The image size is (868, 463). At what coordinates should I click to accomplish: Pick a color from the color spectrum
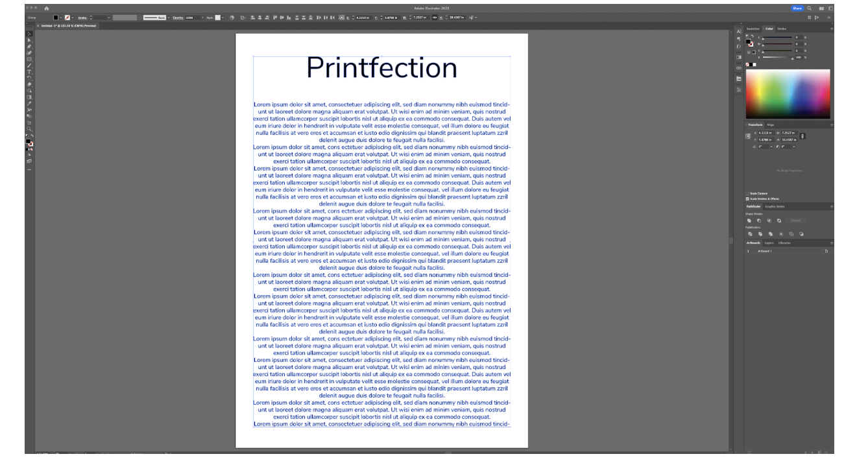pos(788,94)
